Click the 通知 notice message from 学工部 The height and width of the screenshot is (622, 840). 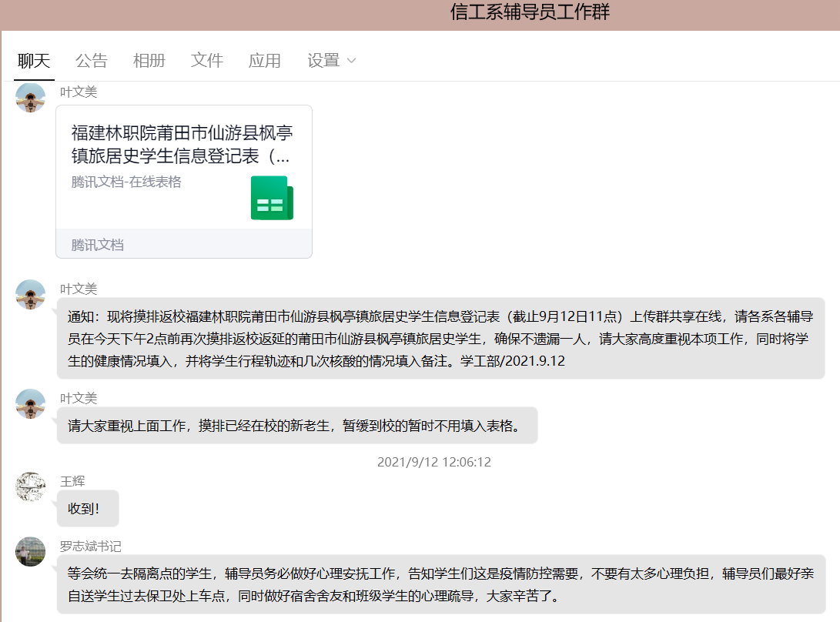[x=440, y=338]
